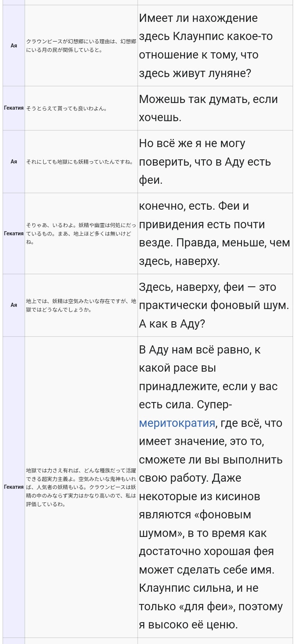Click the phrase 'Клаунпис сильна, и не'
Screen dimensions: 299x644
[x=199, y=588]
